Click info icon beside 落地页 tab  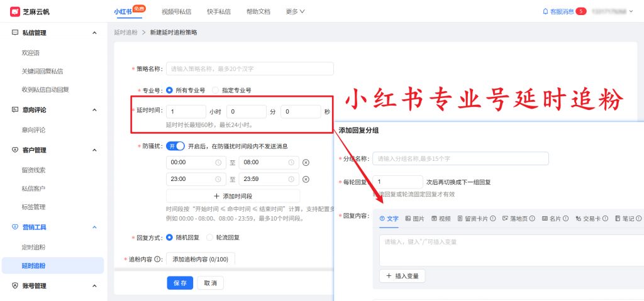532,219
